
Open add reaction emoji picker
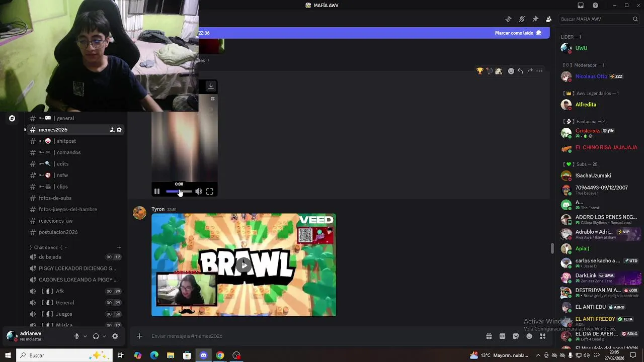511,71
